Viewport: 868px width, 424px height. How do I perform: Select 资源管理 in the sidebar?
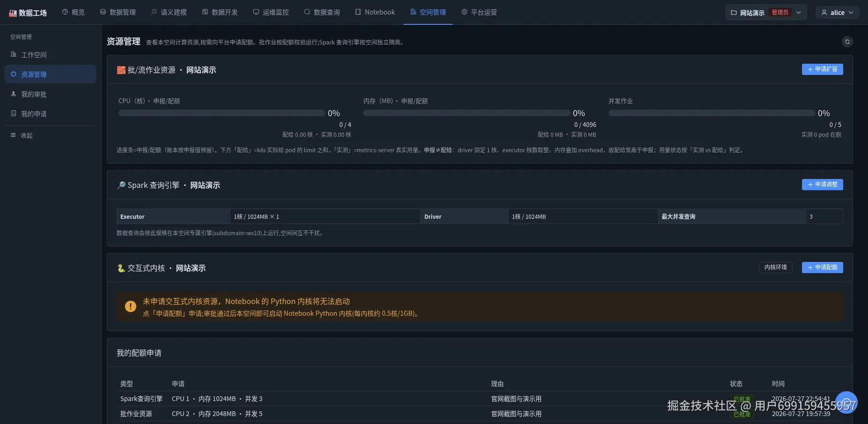pyautogui.click(x=51, y=74)
